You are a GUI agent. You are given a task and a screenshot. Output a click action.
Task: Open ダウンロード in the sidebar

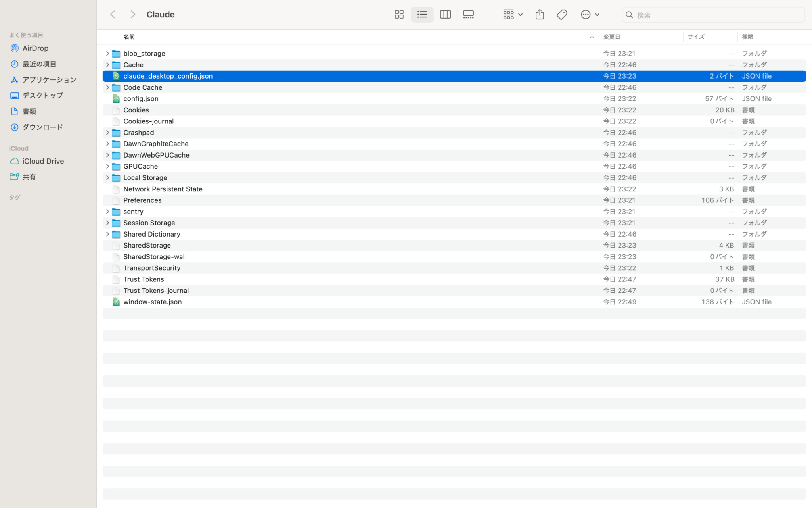42,127
